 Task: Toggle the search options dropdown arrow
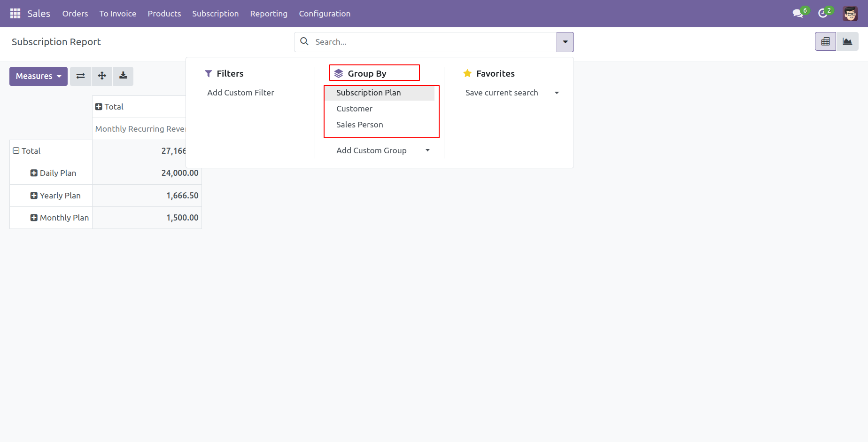tap(565, 42)
